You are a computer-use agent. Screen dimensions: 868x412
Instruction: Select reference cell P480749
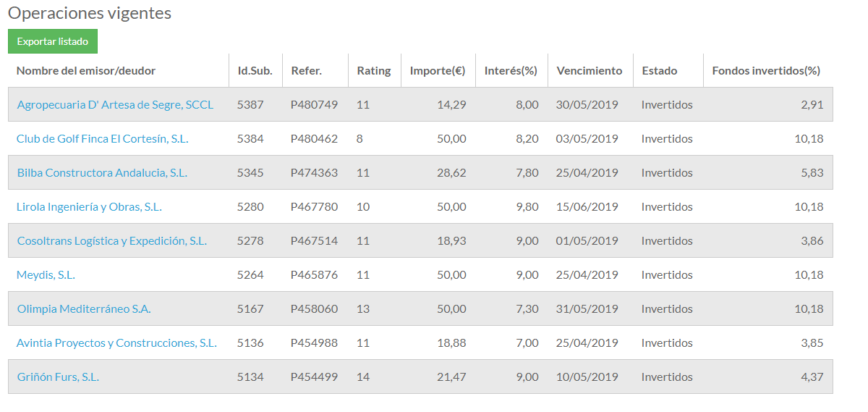click(x=314, y=104)
